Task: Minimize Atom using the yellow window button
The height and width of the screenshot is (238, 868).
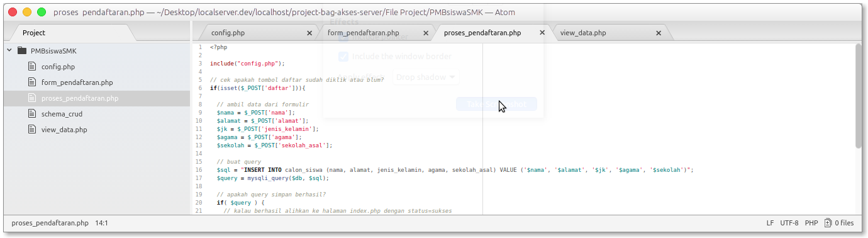Action: (27, 12)
